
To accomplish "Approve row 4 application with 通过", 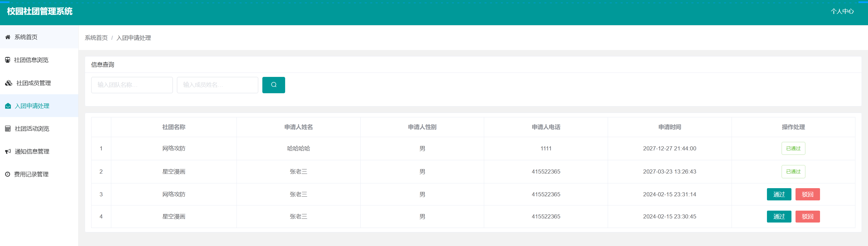I will point(779,216).
